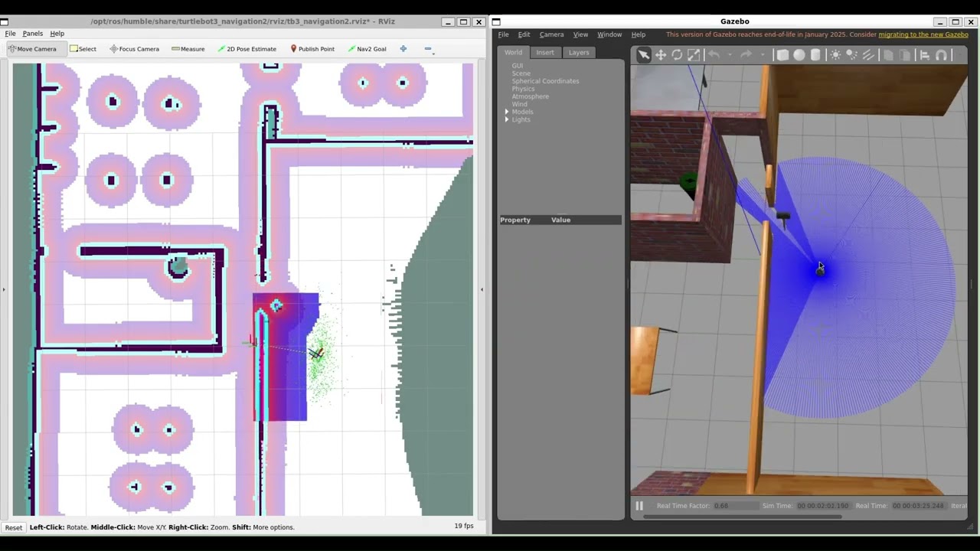This screenshot has height=551, width=980.
Task: Choose the Focus Camera tool
Action: [x=134, y=49]
